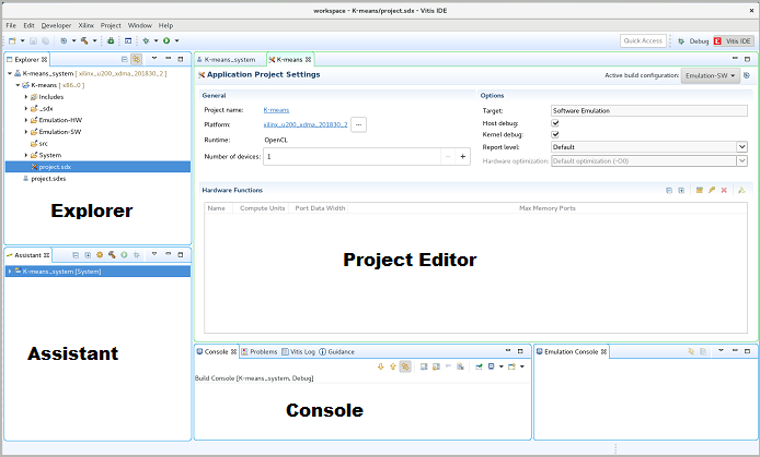The width and height of the screenshot is (760, 457).
Task: Switch to the Problems tab
Action: pyautogui.click(x=259, y=352)
